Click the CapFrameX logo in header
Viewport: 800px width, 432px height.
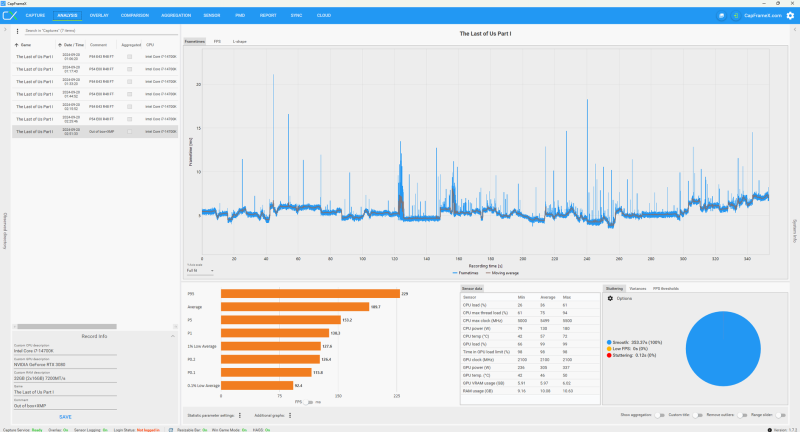click(x=10, y=15)
